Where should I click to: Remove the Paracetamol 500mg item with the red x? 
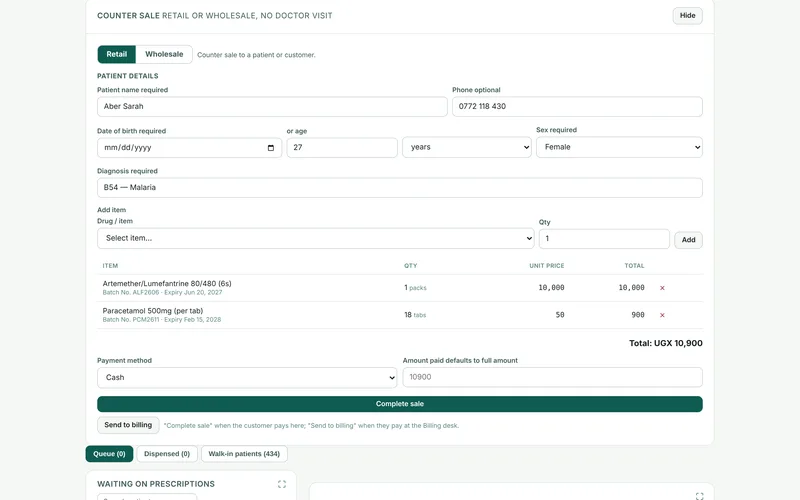click(x=662, y=315)
